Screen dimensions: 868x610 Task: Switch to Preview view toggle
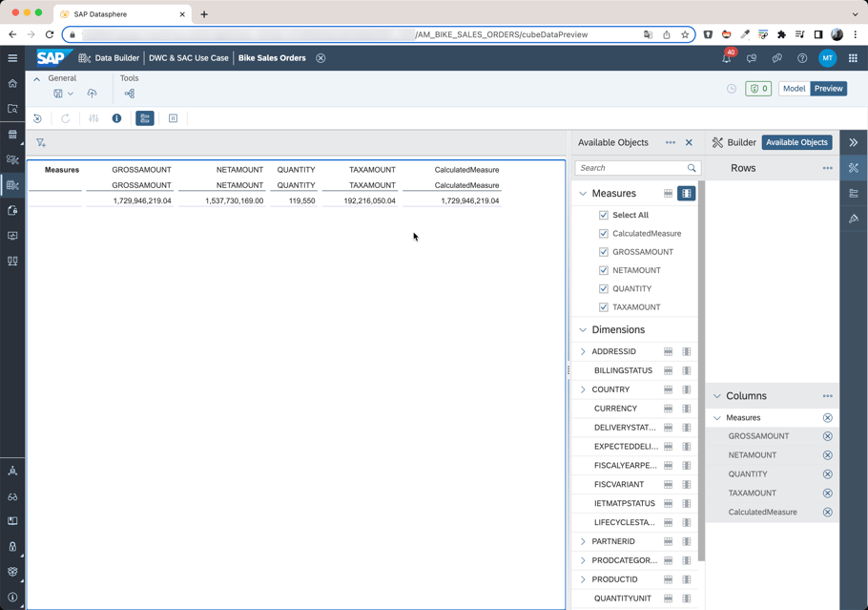click(x=828, y=89)
